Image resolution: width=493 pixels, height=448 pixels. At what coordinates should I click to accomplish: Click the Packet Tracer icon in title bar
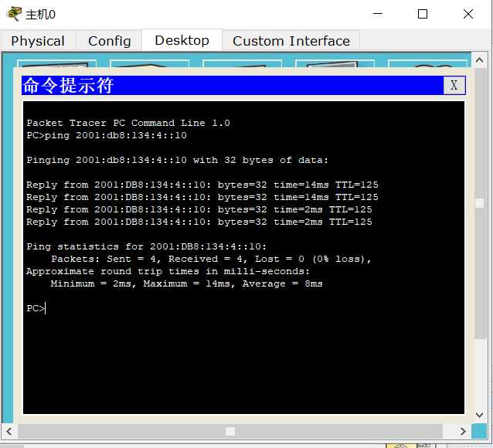pyautogui.click(x=13, y=14)
